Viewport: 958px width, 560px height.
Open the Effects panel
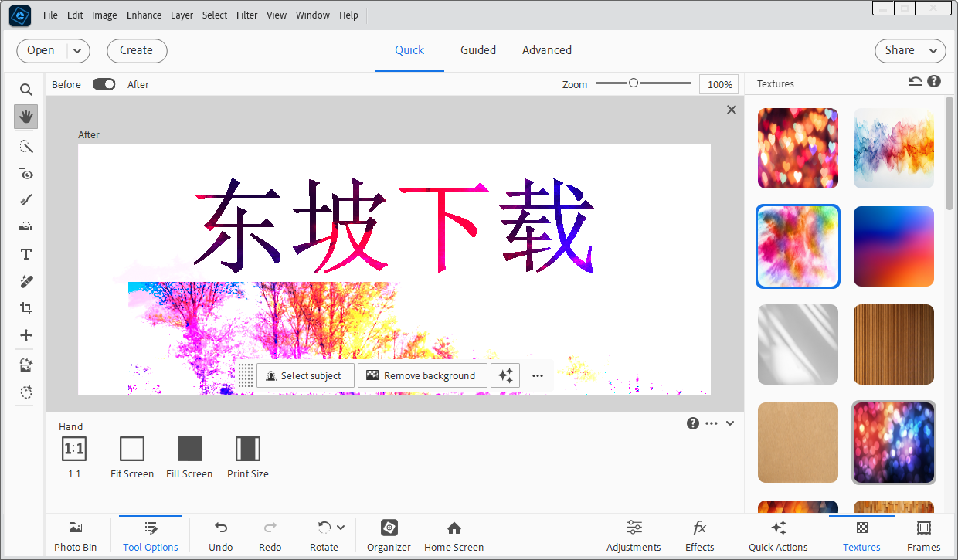pyautogui.click(x=699, y=535)
